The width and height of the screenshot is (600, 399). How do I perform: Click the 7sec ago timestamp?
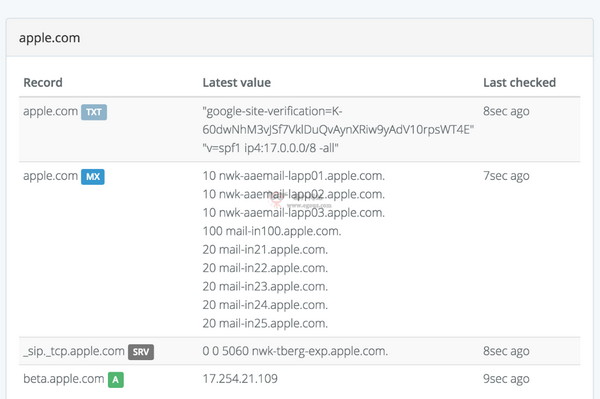[x=506, y=176]
